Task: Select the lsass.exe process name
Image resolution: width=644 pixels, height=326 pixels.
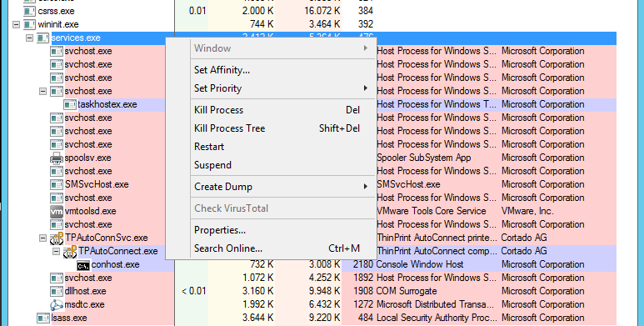Action: 69,318
